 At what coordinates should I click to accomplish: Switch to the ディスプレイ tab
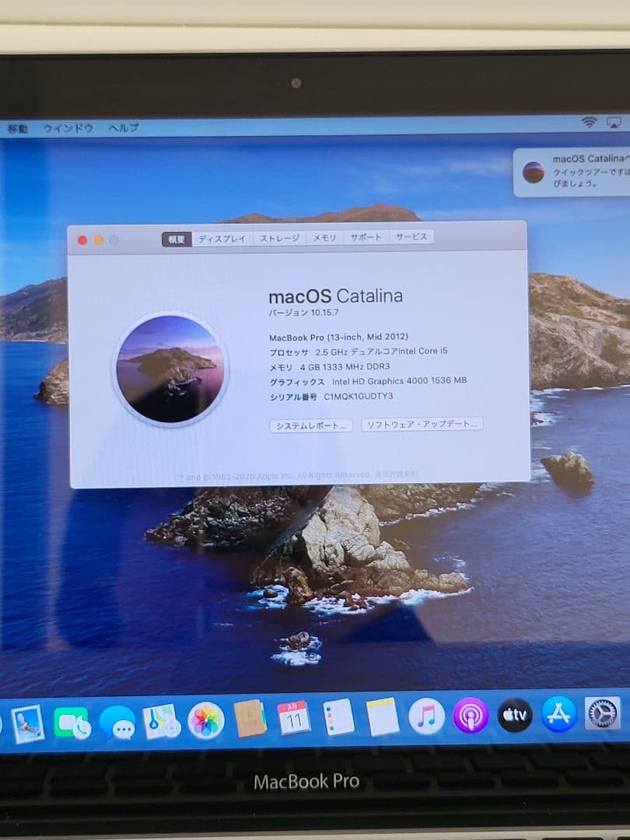click(x=225, y=238)
